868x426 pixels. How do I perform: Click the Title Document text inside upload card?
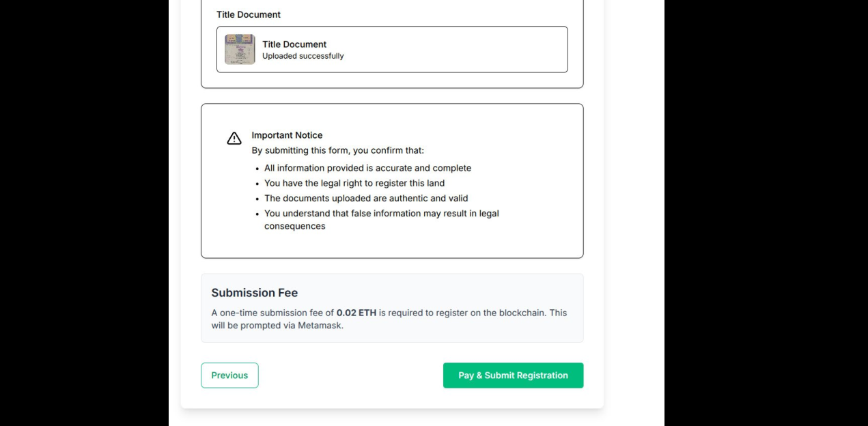click(x=294, y=44)
